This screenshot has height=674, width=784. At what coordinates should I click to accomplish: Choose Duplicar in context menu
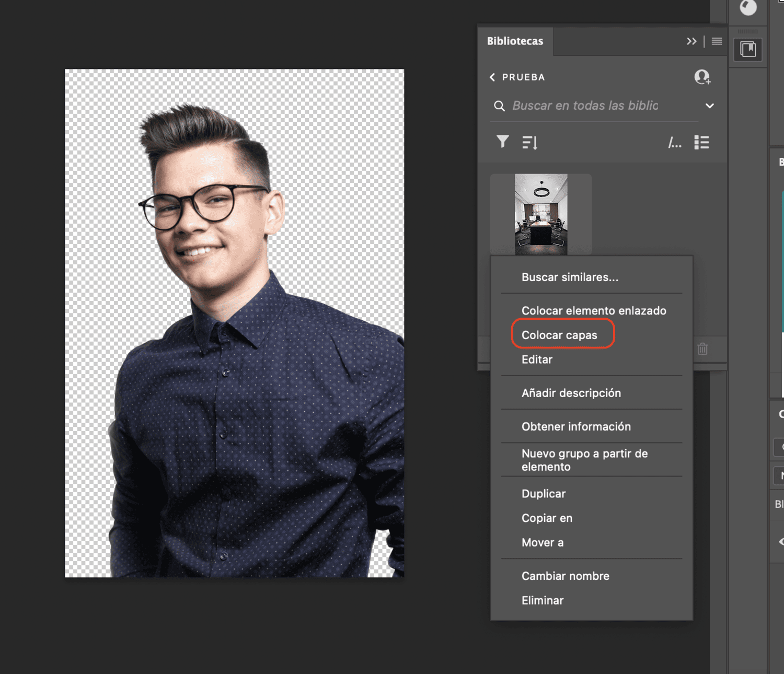(x=544, y=494)
